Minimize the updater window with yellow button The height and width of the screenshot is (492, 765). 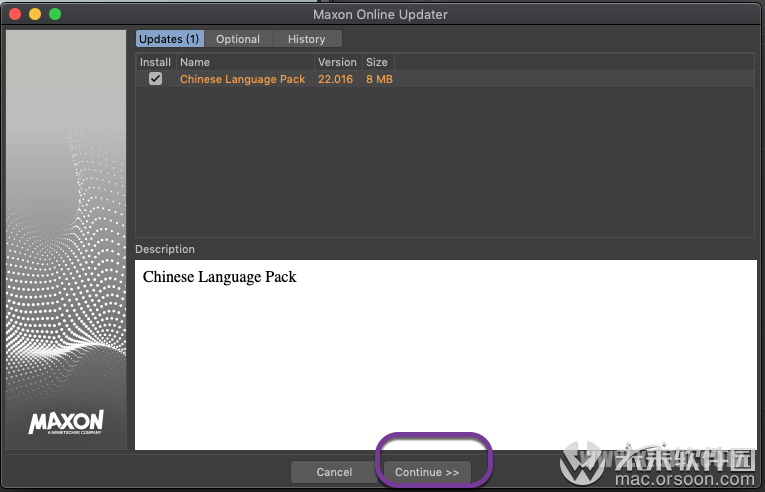point(35,14)
